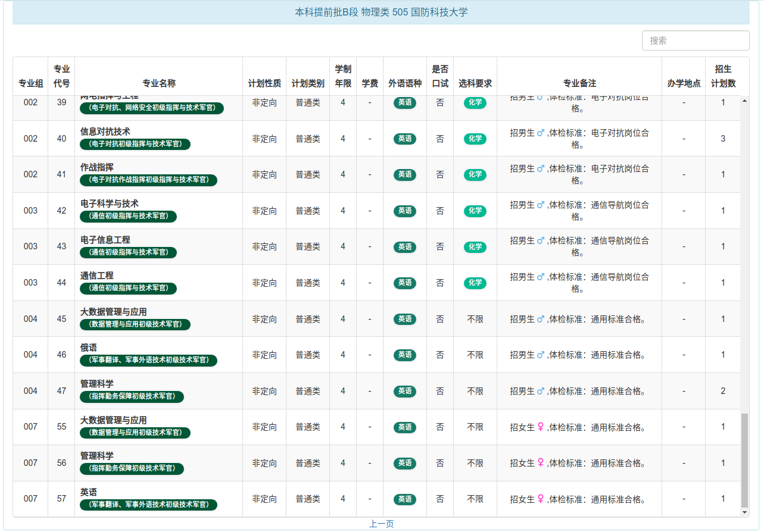Click the 不限 cell in row 46
Image resolution: width=764 pixels, height=532 pixels.
tap(475, 355)
